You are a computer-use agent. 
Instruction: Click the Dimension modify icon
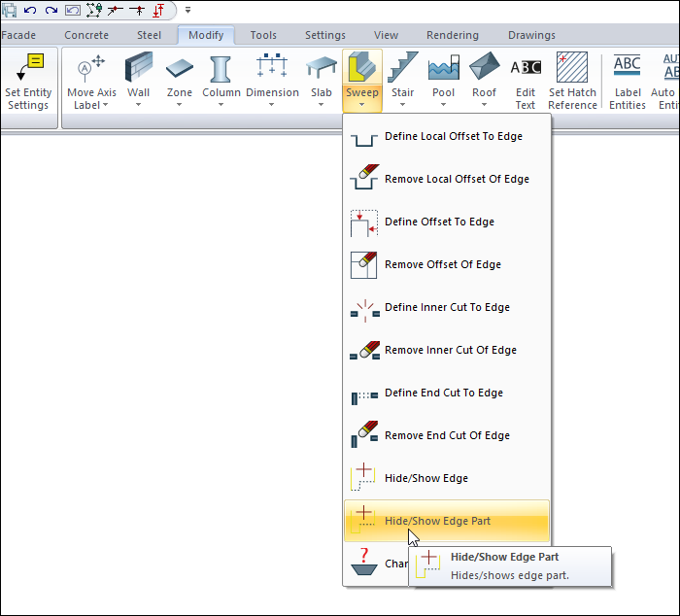pos(272,66)
